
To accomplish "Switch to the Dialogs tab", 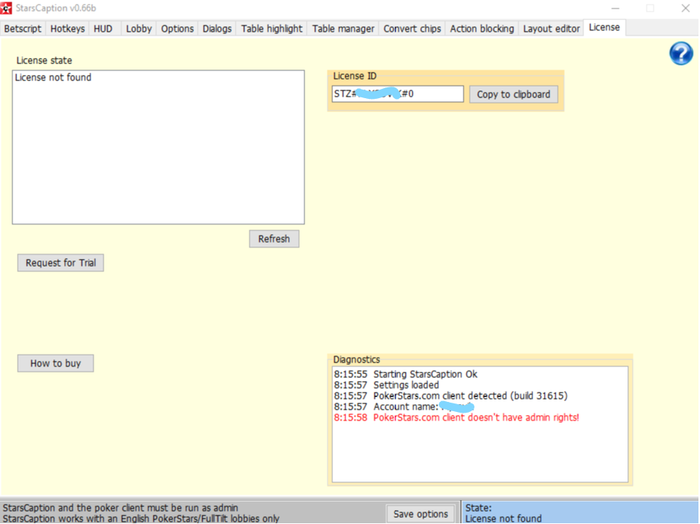I will [x=217, y=29].
